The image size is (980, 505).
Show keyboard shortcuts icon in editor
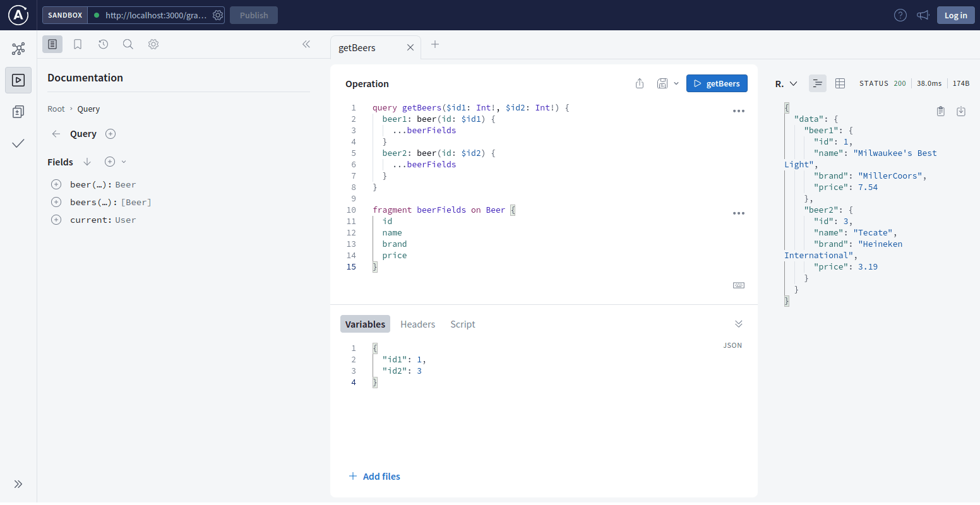(739, 285)
